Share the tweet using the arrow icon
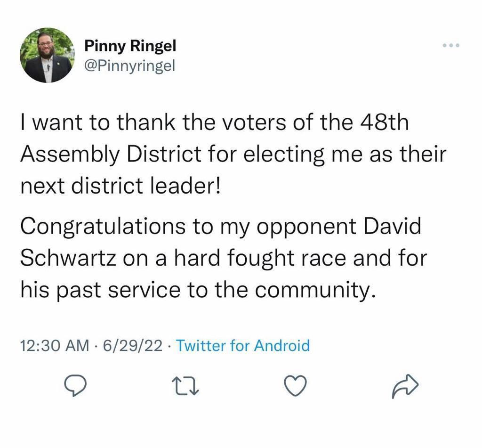482x448 pixels. [x=405, y=386]
